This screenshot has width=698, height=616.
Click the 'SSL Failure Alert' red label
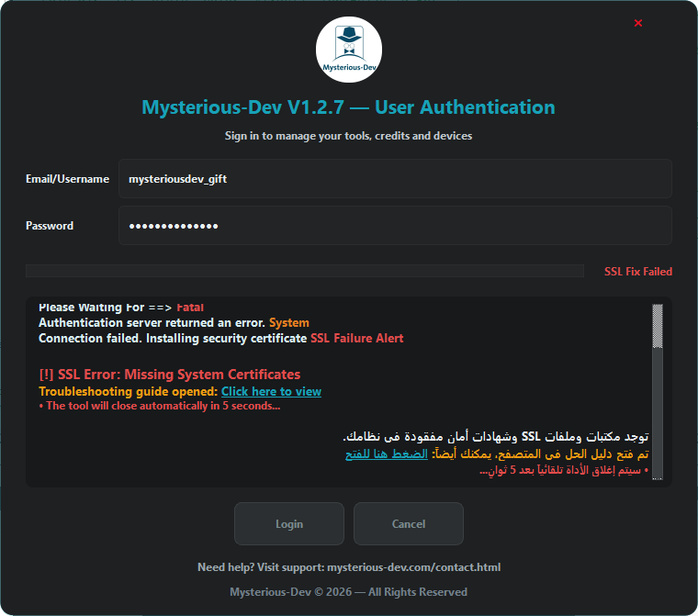click(x=357, y=338)
